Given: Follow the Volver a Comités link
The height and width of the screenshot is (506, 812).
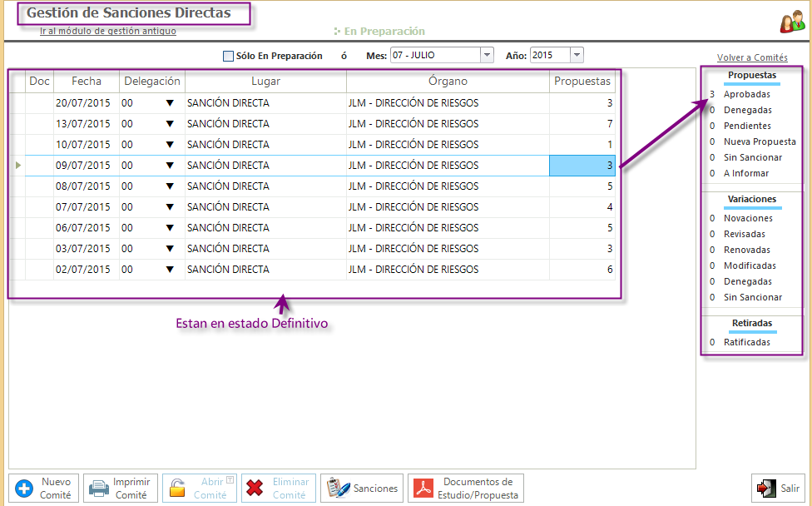Looking at the screenshot, I should point(752,57).
